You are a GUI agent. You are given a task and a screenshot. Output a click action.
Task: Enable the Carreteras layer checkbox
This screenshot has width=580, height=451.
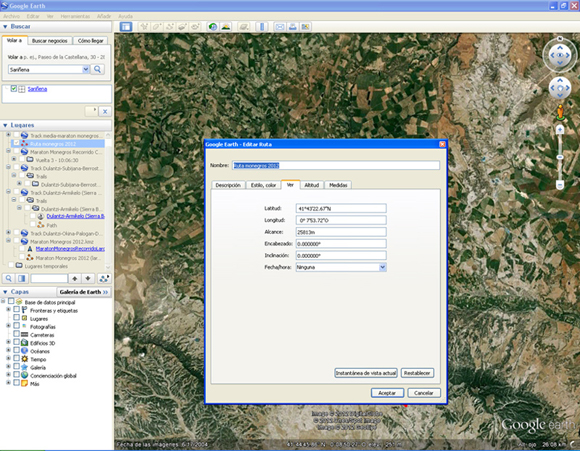pyautogui.click(x=17, y=334)
